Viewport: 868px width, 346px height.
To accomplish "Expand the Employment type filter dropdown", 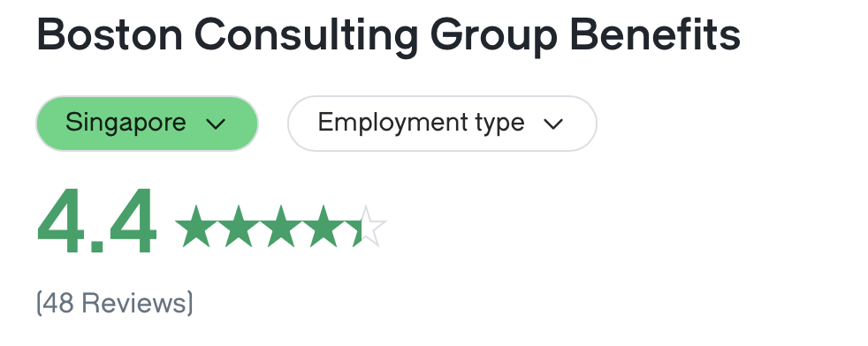I will (442, 124).
